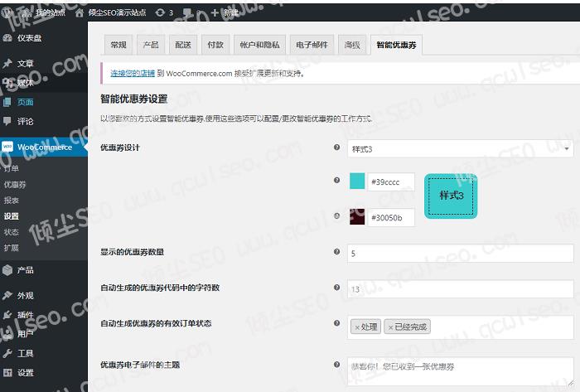Click the coupon code character count field
Viewport: 580px width, 392px height.
pos(460,289)
